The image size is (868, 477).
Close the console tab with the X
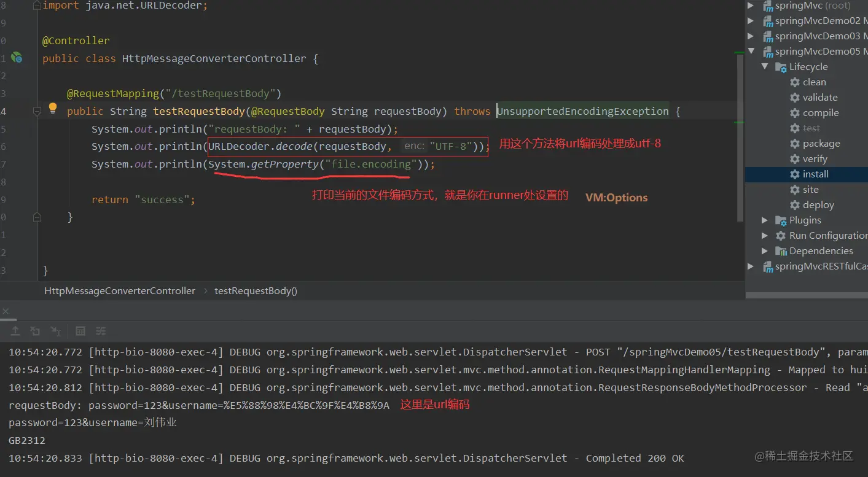coord(6,311)
